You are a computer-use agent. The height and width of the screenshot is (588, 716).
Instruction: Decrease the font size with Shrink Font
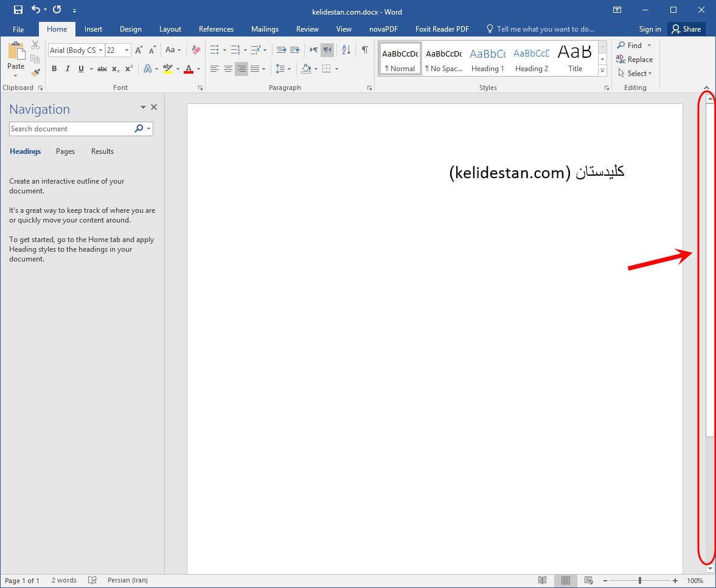coord(153,50)
